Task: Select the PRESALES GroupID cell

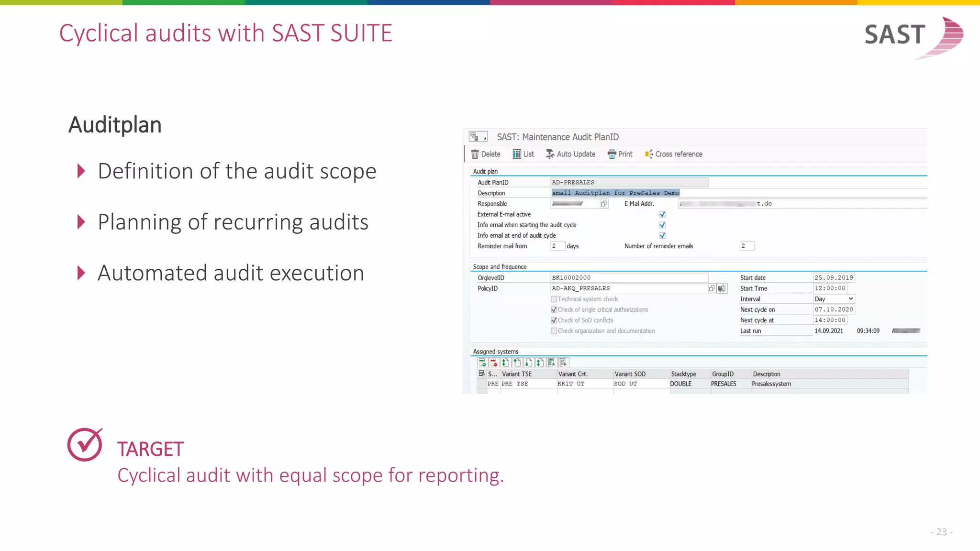Action: [x=731, y=384]
